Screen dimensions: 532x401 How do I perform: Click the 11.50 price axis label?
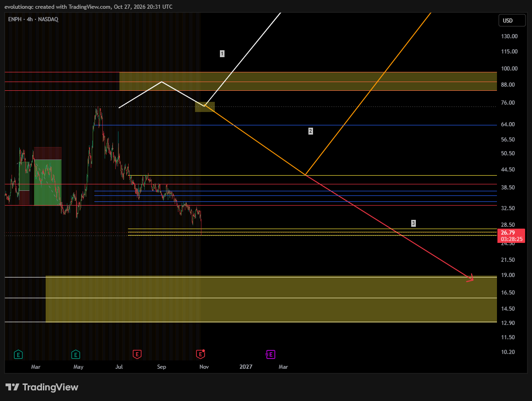coord(508,337)
